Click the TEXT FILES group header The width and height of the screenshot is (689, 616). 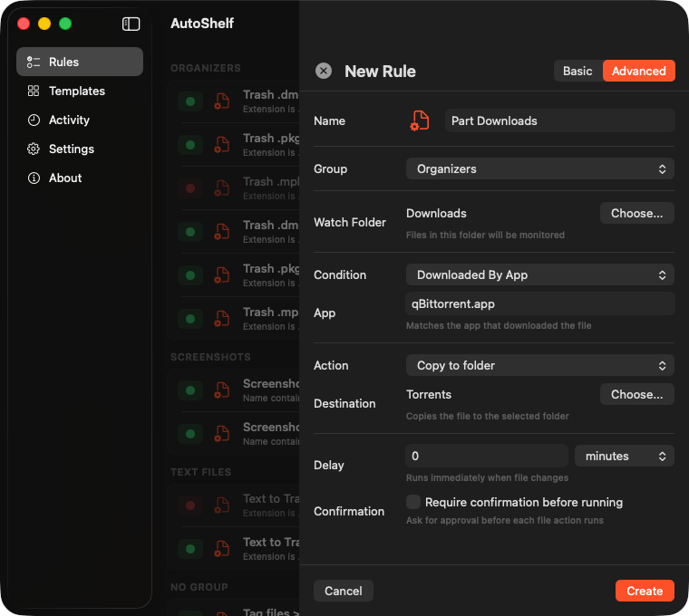pos(201,472)
